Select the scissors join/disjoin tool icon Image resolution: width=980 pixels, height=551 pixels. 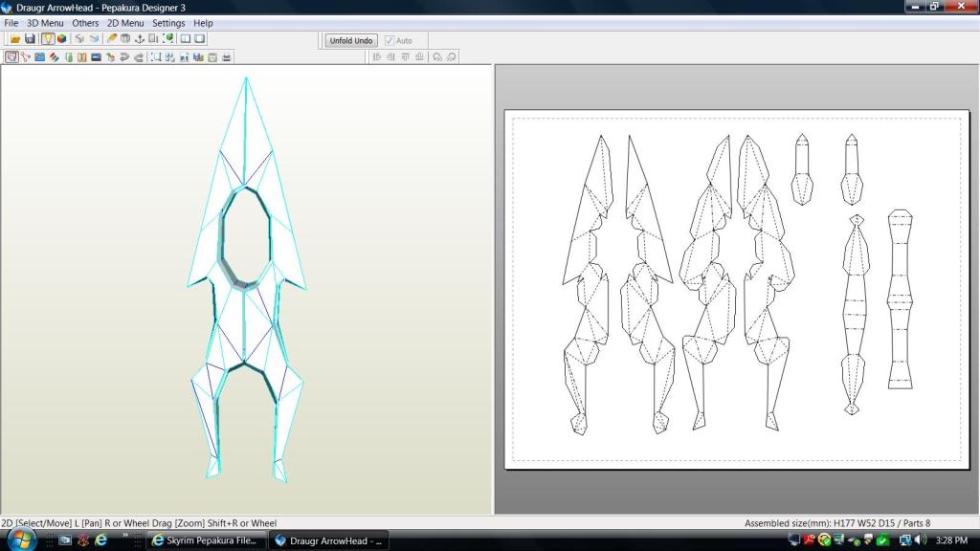26,56
